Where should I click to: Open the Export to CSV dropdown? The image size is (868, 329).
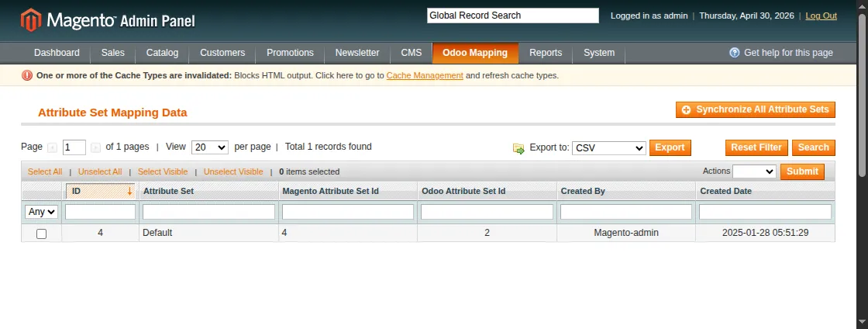[609, 148]
